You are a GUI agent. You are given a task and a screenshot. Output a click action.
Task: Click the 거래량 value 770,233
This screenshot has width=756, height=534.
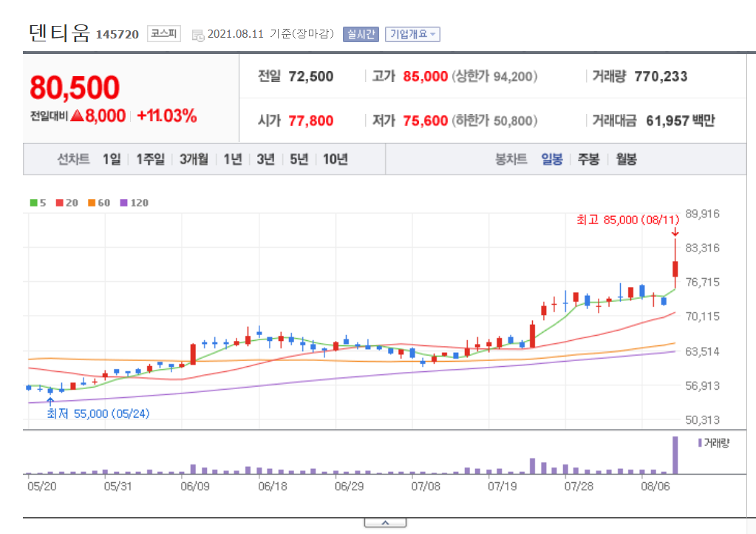[661, 76]
